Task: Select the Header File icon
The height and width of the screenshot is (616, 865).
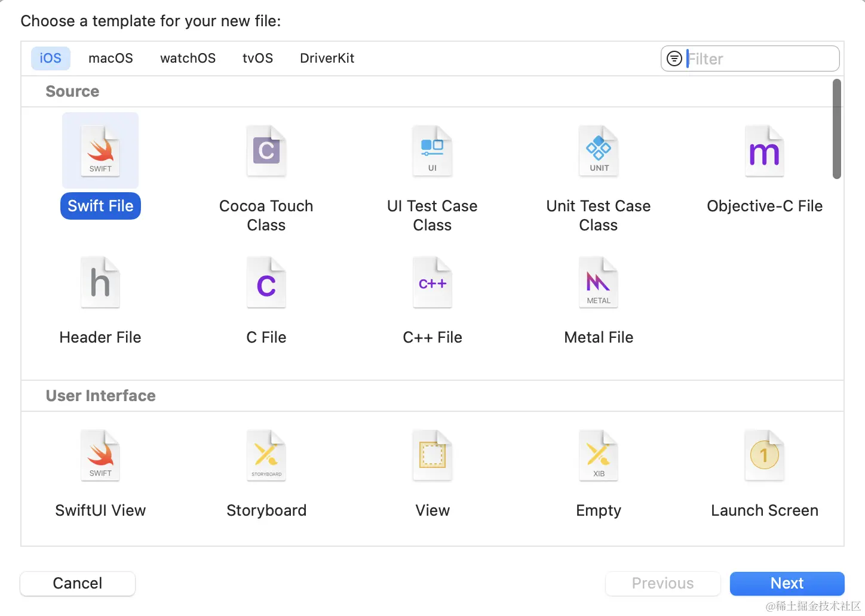Action: coord(100,282)
